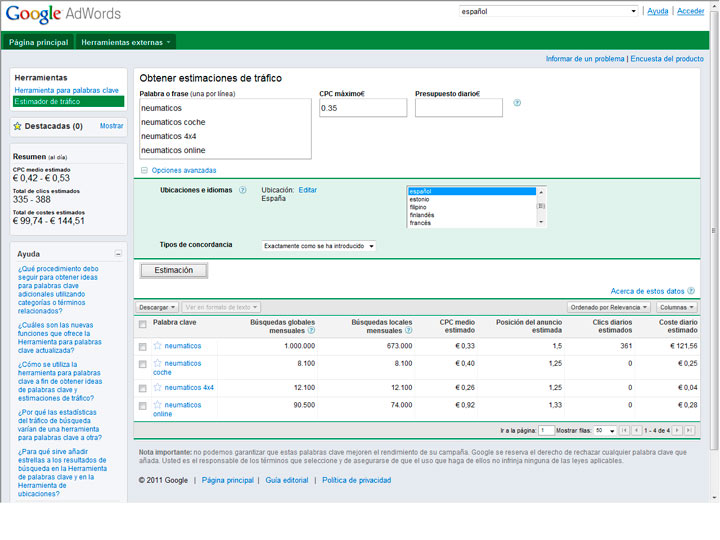This screenshot has height=540, width=720.
Task: Toggle select-all checkbox in Palabra clave header
Action: click(x=142, y=324)
